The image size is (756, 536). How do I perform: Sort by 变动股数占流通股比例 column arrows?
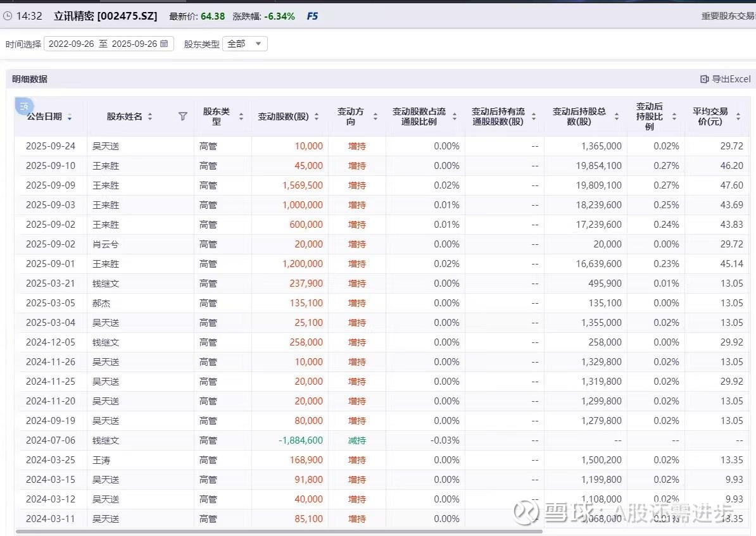(x=455, y=117)
